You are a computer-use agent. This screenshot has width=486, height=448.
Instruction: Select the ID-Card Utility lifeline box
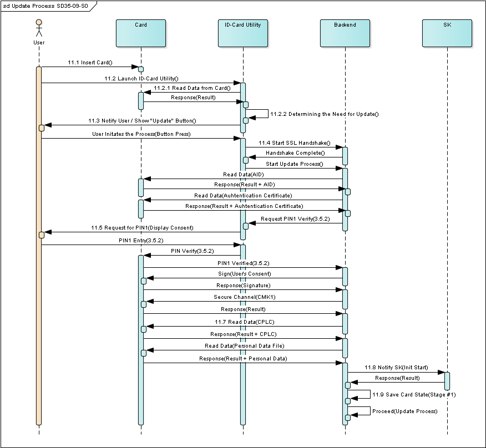(x=243, y=33)
